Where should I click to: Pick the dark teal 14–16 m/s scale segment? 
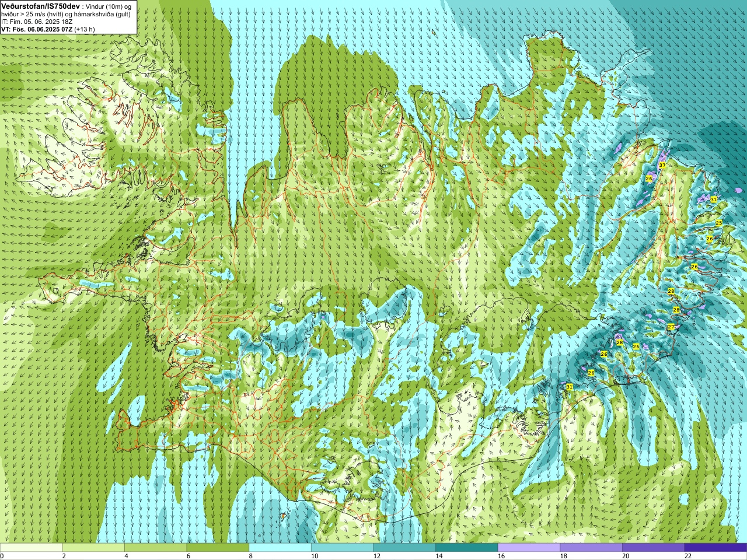(x=467, y=548)
